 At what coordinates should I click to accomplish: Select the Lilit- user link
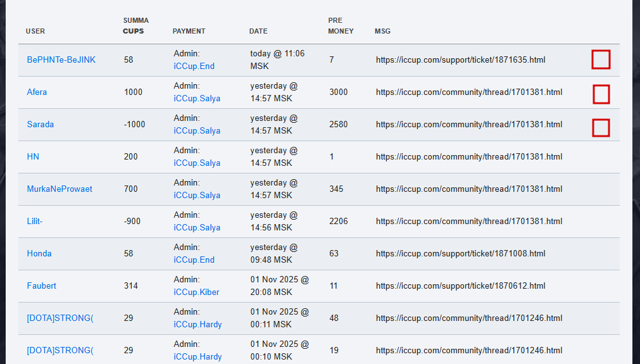pyautogui.click(x=35, y=221)
